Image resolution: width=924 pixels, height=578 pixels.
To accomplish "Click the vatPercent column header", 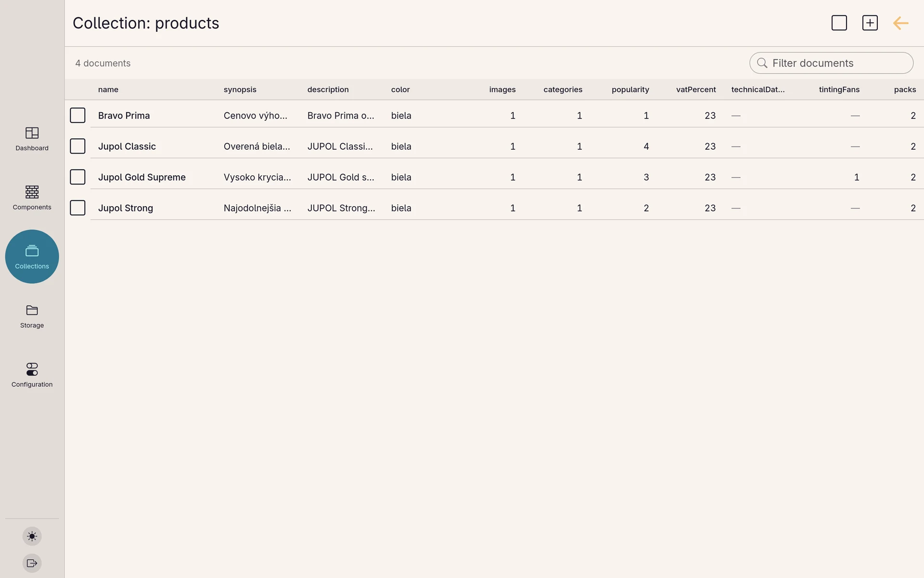I will [696, 90].
